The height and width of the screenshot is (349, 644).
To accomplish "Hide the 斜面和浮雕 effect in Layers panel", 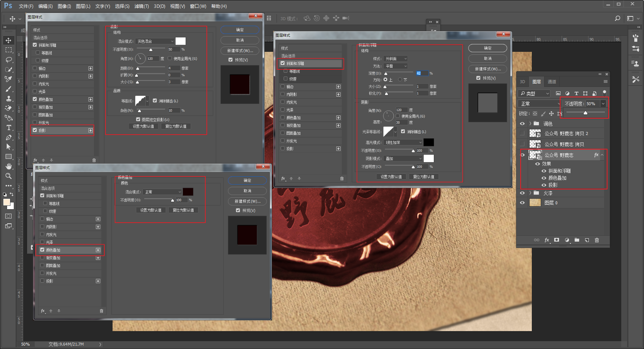I will pos(544,171).
